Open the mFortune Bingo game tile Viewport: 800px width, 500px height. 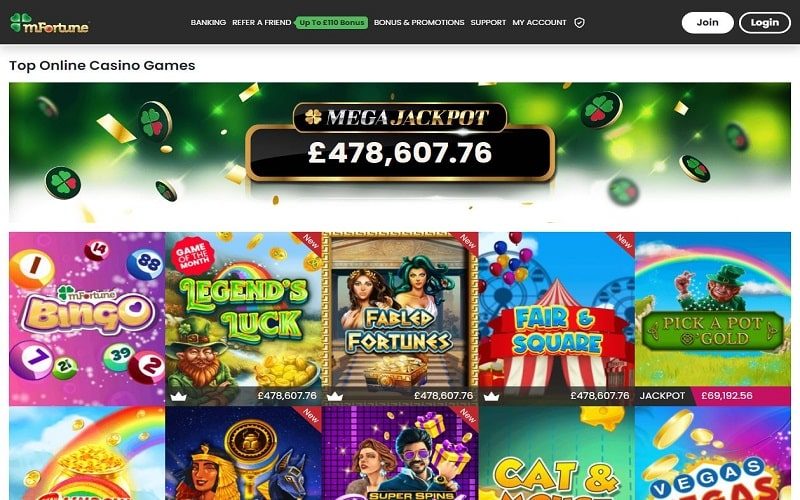click(x=87, y=319)
